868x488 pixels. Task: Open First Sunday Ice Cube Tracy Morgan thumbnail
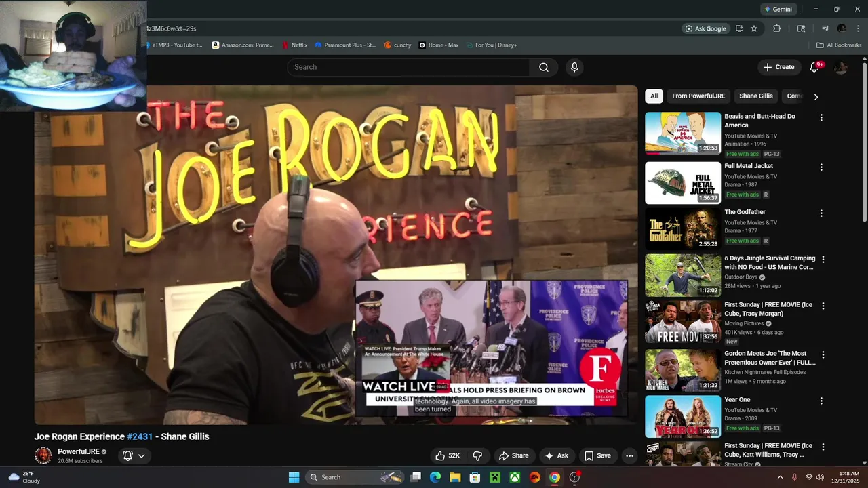(683, 322)
